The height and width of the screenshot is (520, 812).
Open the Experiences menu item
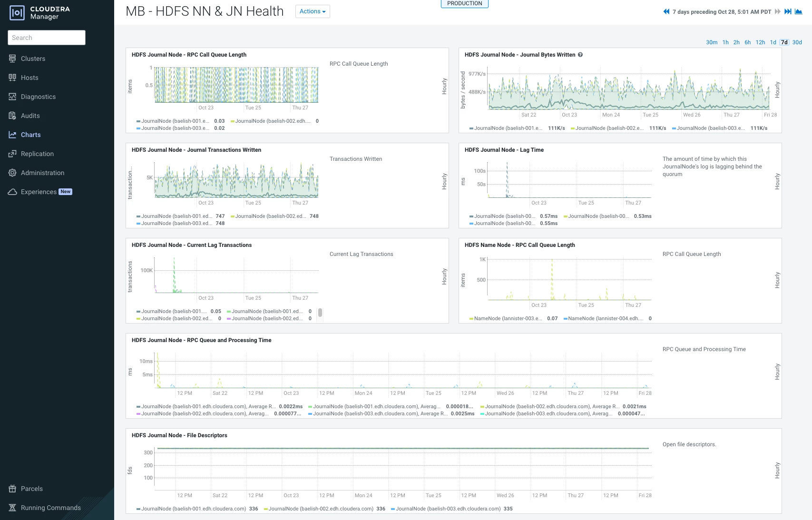[x=40, y=192]
